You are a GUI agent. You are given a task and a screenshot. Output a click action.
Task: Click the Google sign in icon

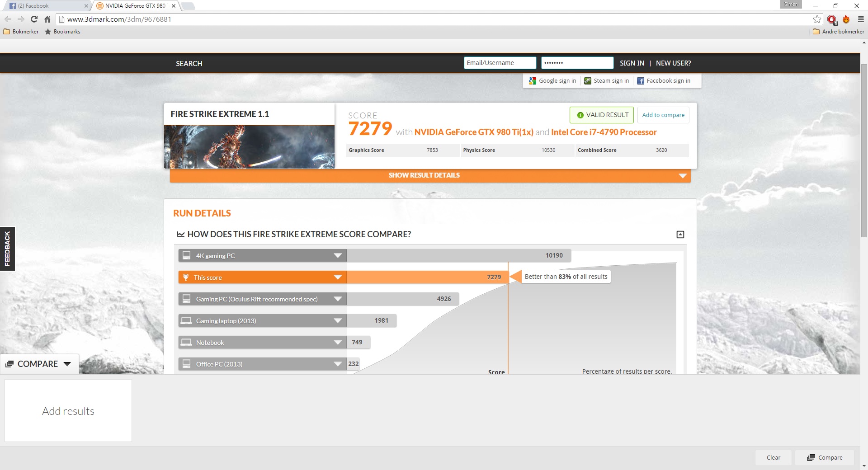[533, 81]
